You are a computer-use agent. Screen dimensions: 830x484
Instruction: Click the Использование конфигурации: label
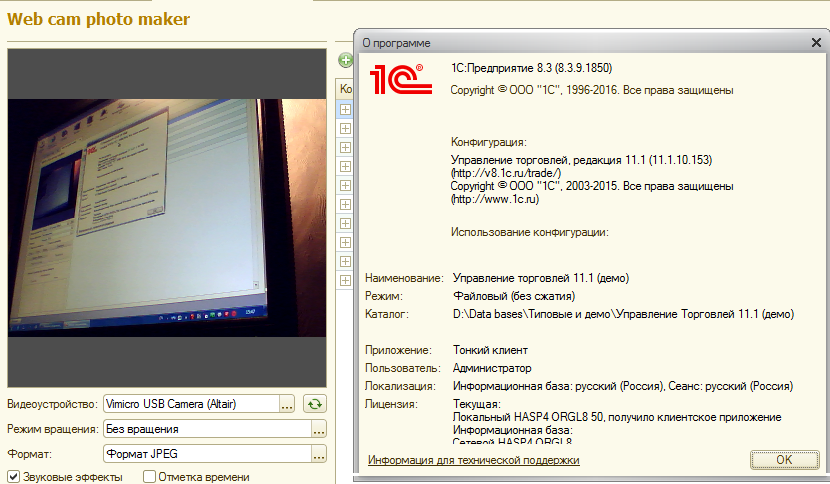click(530, 232)
